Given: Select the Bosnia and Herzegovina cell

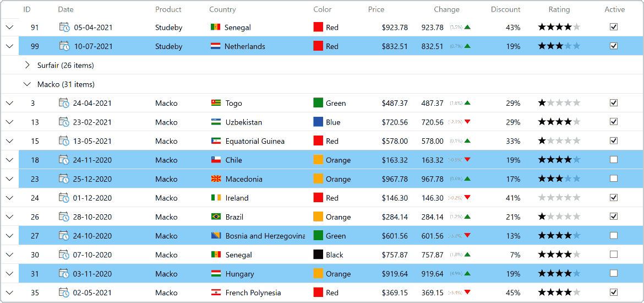Looking at the screenshot, I should point(257,236).
